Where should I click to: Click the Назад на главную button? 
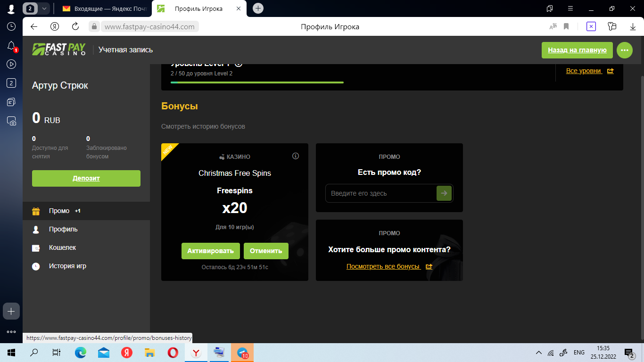577,50
